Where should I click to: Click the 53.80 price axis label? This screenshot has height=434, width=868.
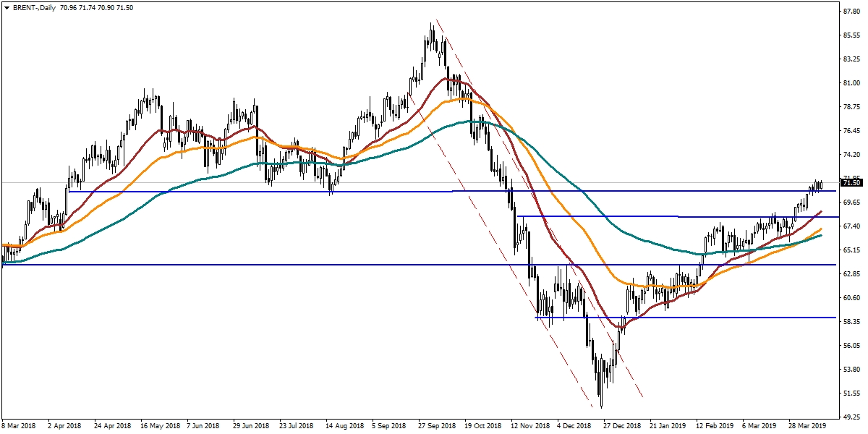click(x=851, y=370)
